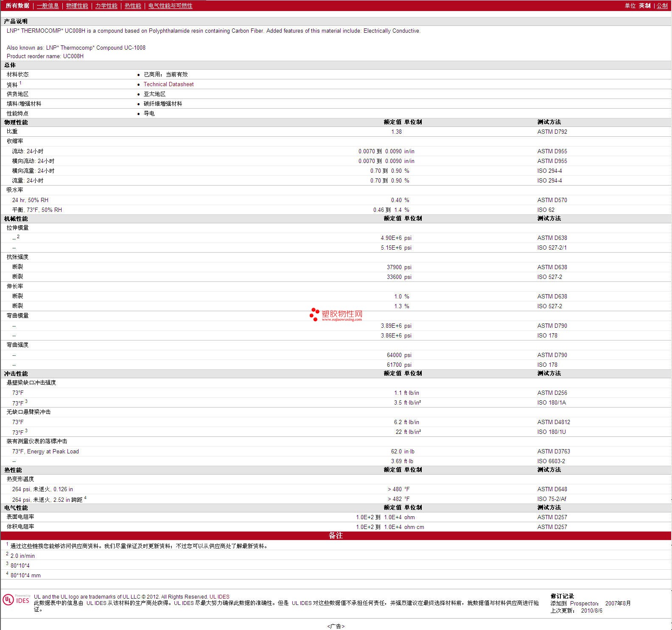Click the ISO 75-2/Af method cell
672x630 pixels.
click(x=552, y=499)
